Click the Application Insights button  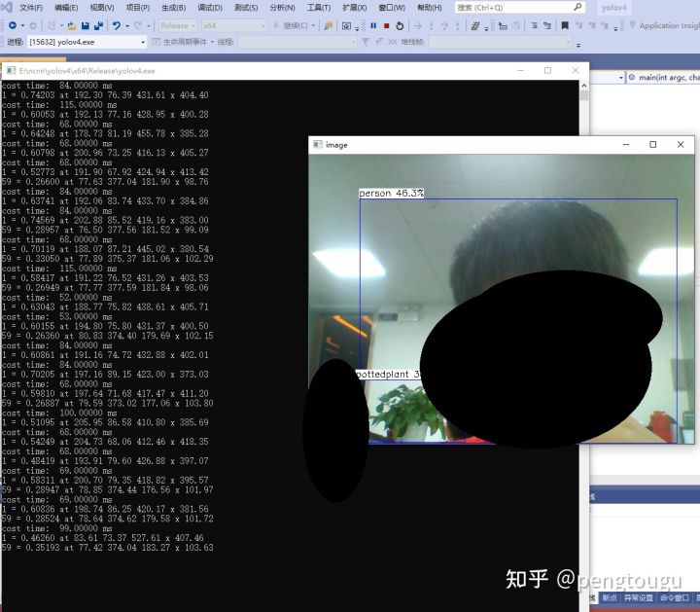pos(664,26)
